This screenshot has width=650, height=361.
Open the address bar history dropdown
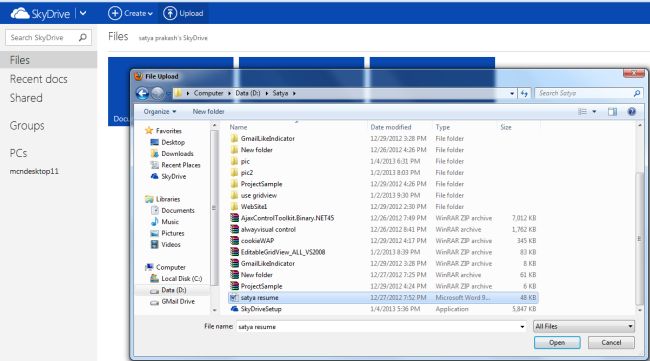point(512,94)
